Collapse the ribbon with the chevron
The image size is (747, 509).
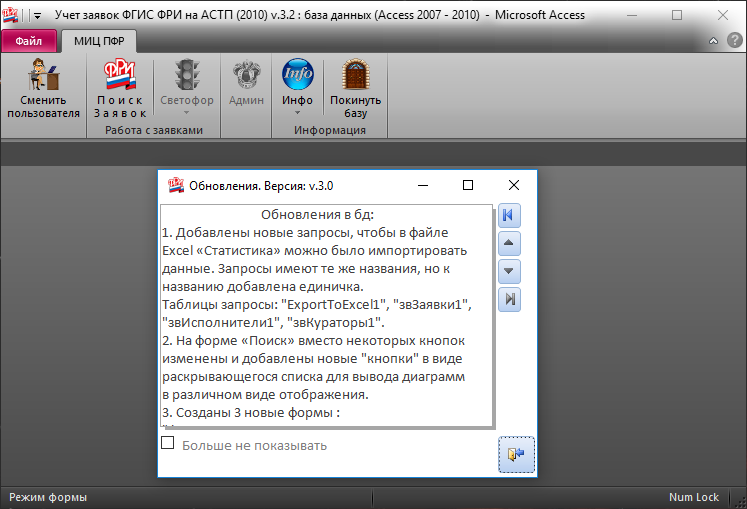click(713, 41)
